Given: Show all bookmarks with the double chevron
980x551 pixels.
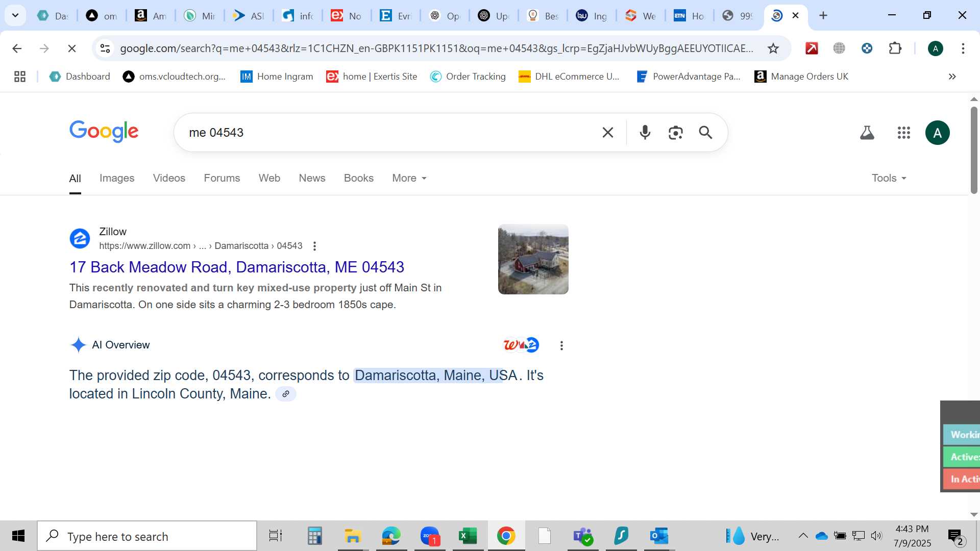Looking at the screenshot, I should click(x=952, y=77).
